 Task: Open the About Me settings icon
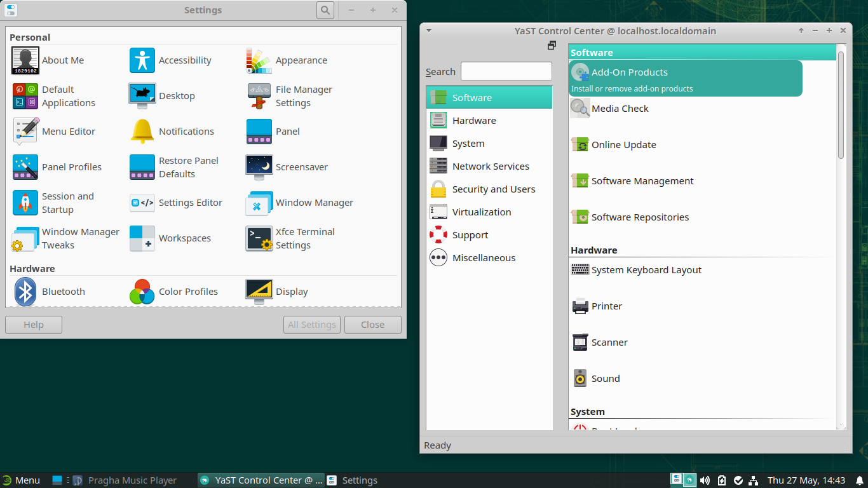tap(25, 60)
